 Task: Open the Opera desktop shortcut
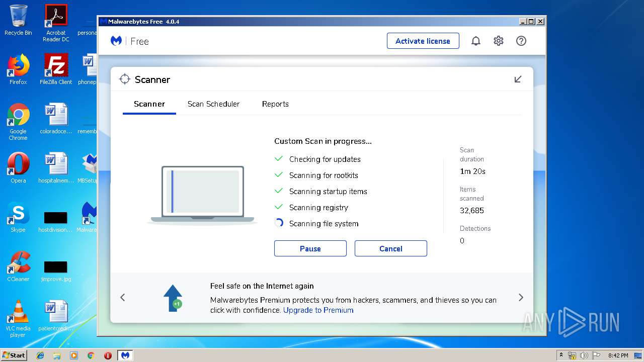[18, 167]
